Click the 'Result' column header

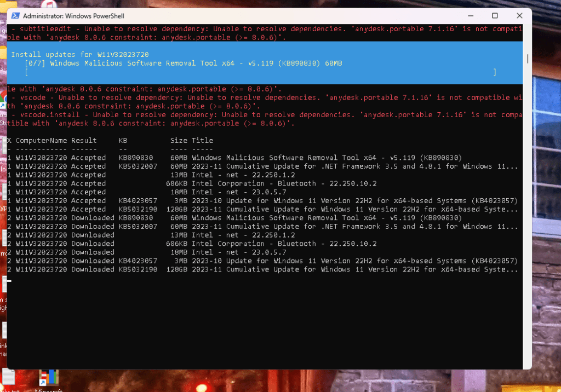pos(84,141)
